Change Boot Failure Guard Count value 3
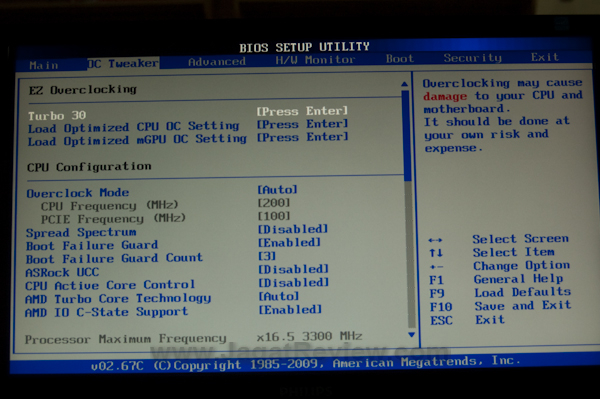 tap(267, 256)
